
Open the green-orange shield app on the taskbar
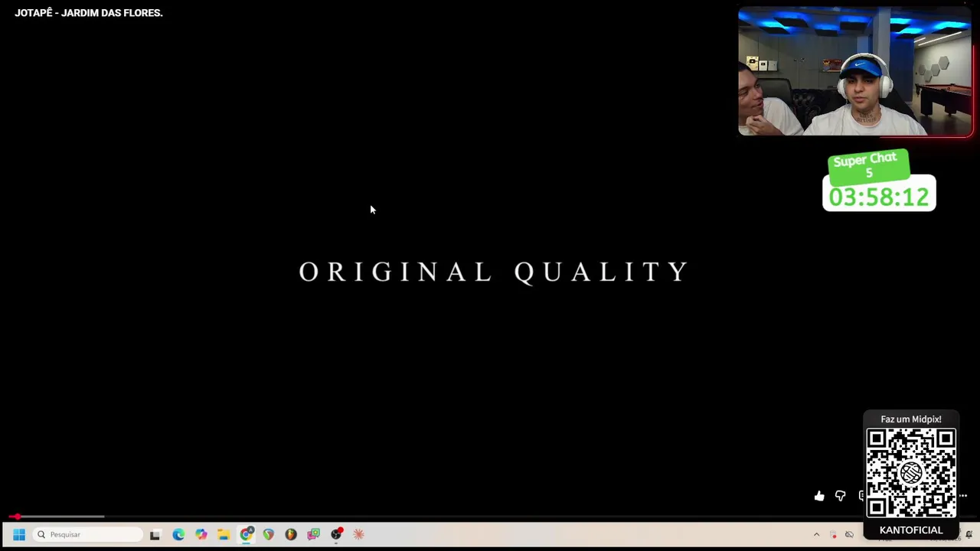pos(269,534)
